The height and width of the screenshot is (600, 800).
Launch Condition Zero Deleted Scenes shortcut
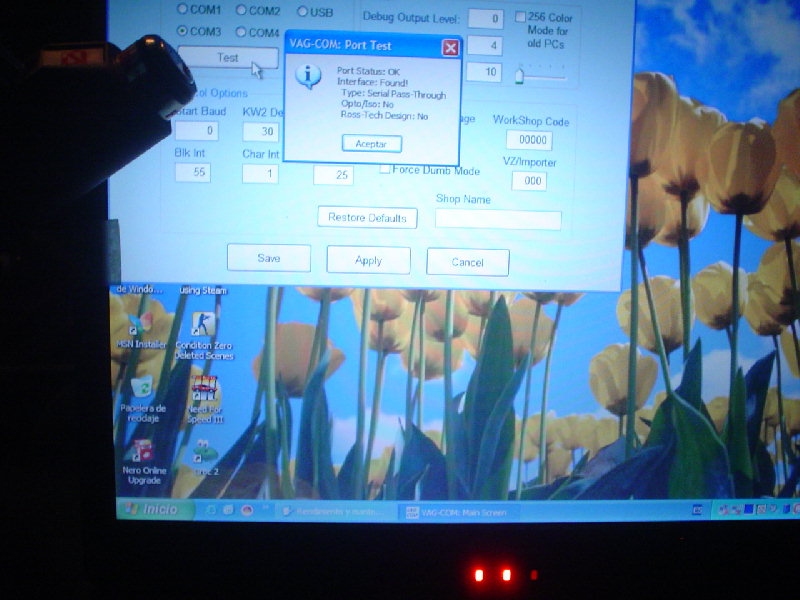click(x=204, y=335)
